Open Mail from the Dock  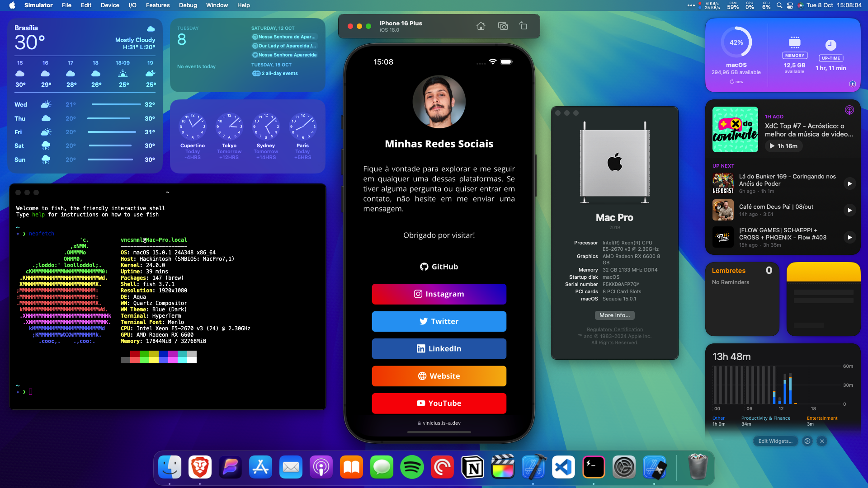291,467
